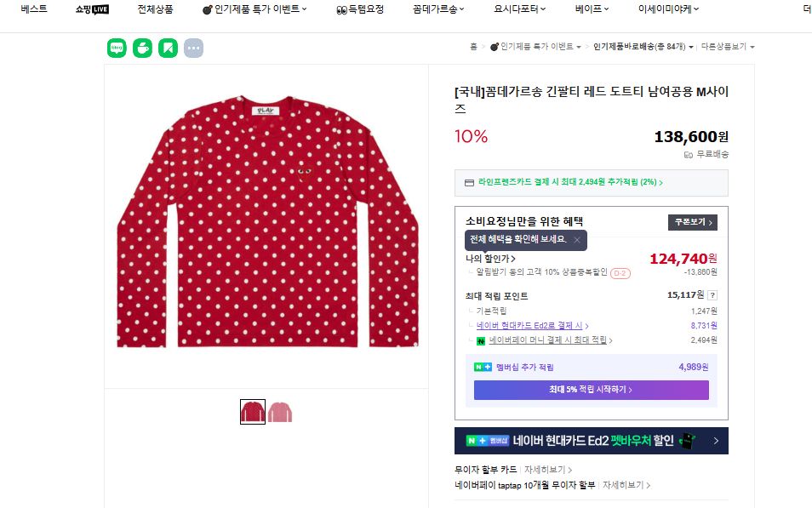
Task: Click the round green Naver share icon
Action: 141,48
